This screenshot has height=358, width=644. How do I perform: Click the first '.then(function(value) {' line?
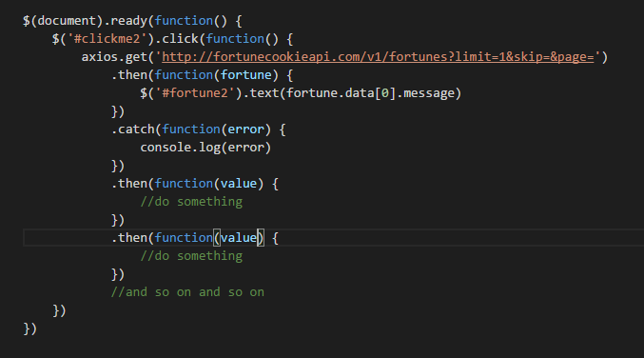point(195,184)
